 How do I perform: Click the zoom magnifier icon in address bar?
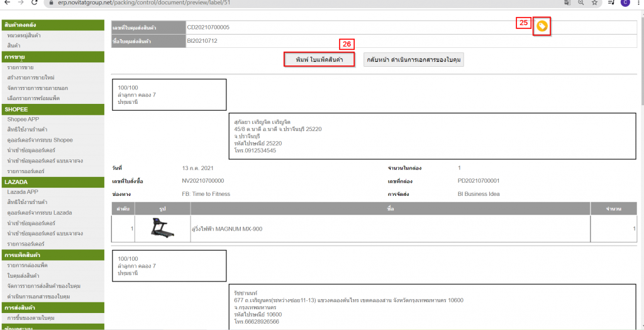579,3
